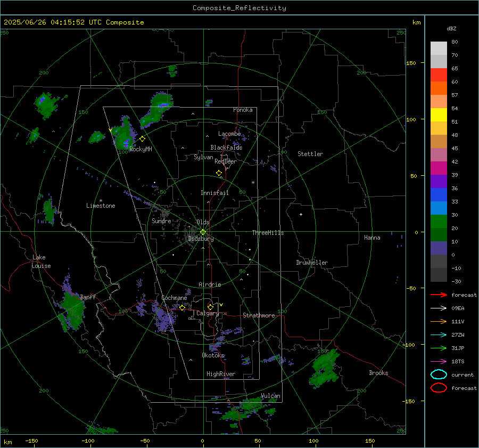This screenshot has height=448, width=479.
Task: Click the yellow diamond marker beside Cochrane
Action: [x=183, y=308]
